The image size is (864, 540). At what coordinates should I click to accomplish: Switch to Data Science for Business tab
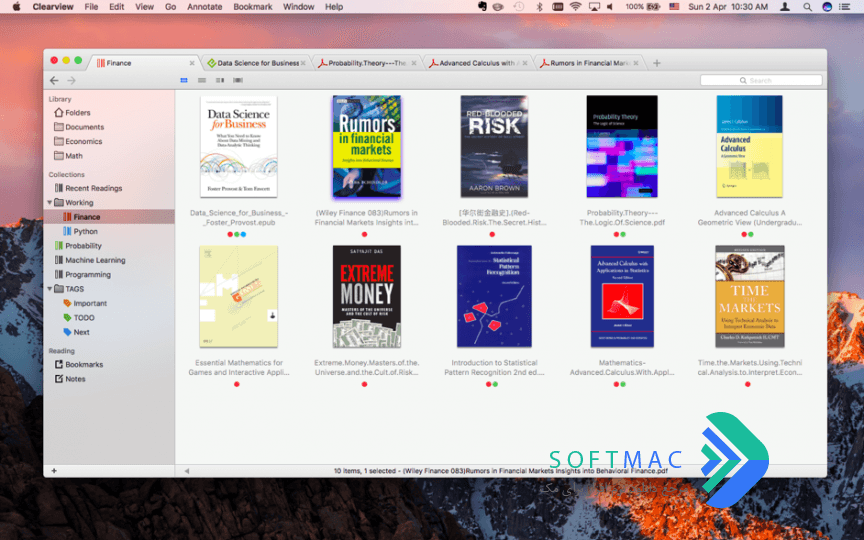pos(257,63)
